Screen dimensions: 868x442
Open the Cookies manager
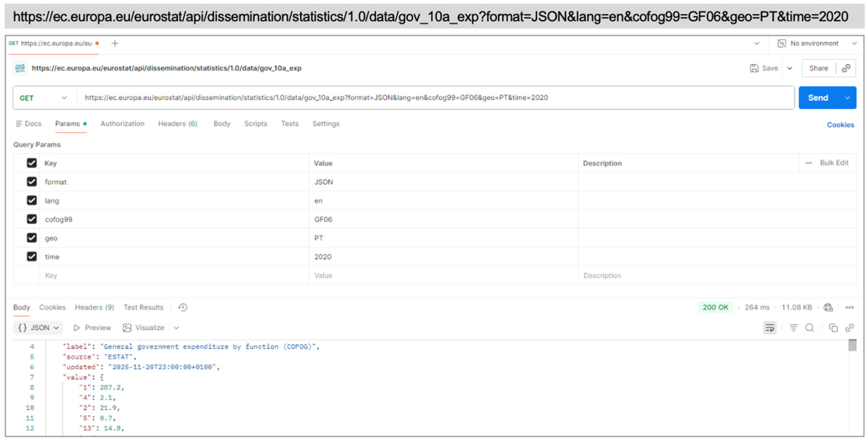(840, 125)
